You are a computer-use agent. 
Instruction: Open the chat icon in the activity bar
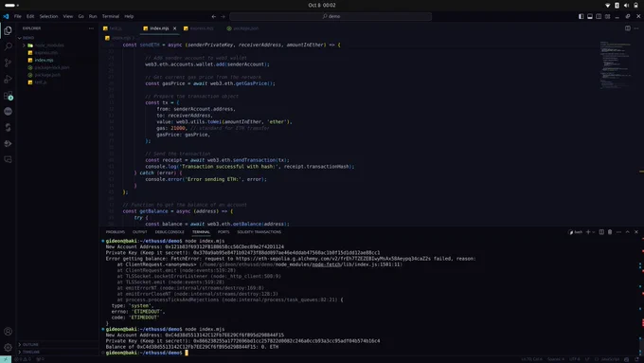pyautogui.click(x=8, y=159)
